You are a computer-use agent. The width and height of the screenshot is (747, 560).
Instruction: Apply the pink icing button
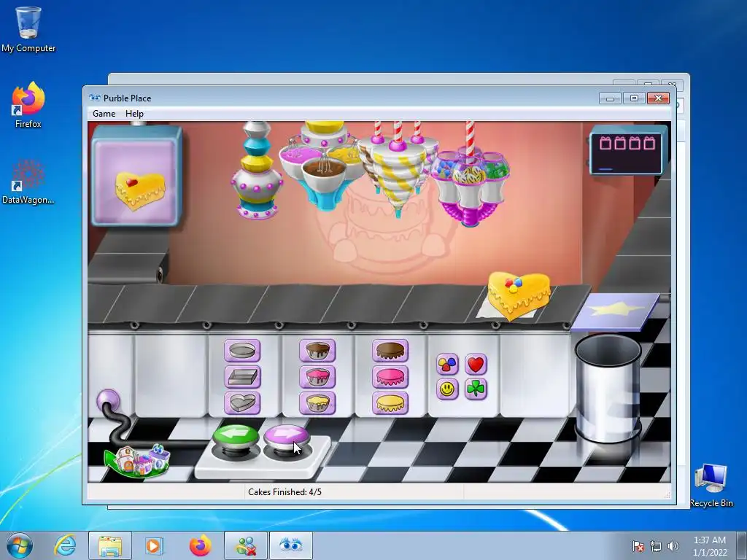pyautogui.click(x=390, y=377)
